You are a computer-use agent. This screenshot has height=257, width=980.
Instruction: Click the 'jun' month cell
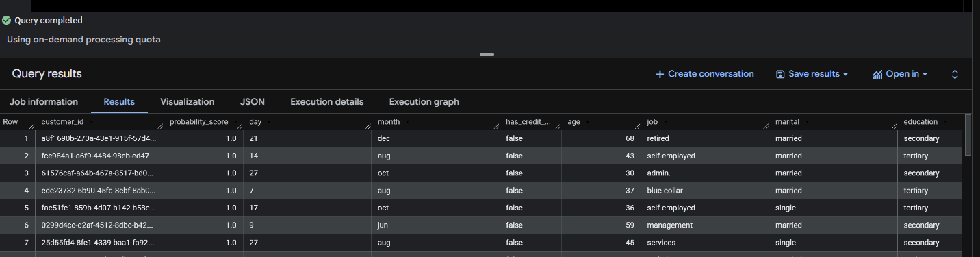click(435, 225)
